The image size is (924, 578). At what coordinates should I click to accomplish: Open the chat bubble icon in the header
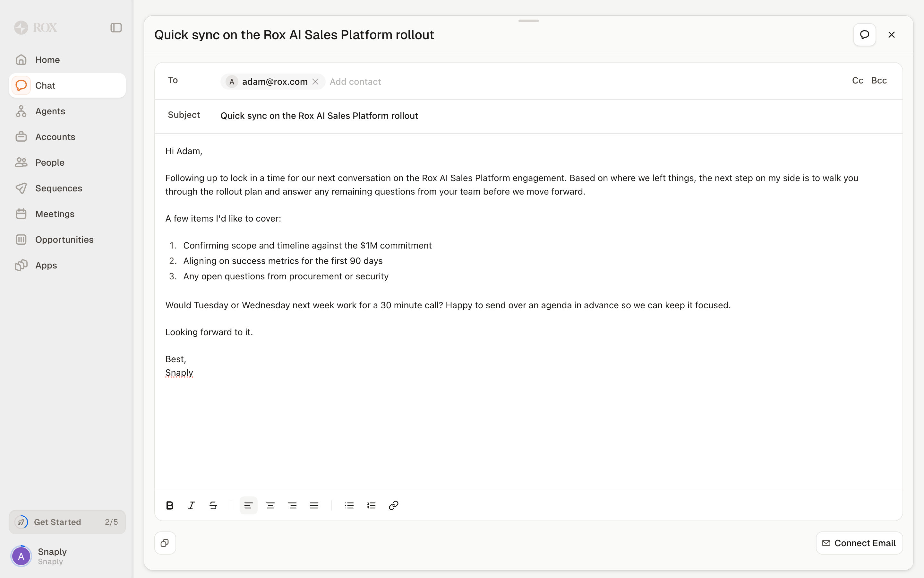[x=864, y=35]
